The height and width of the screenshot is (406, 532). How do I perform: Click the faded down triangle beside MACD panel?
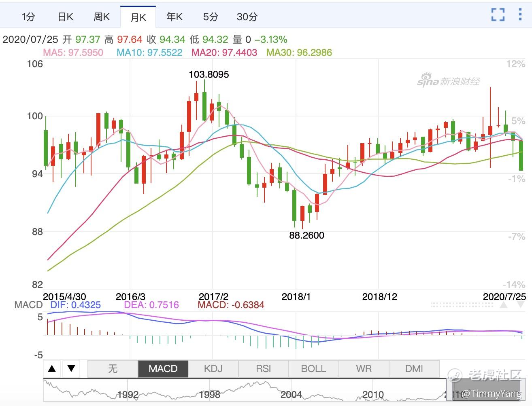pyautogui.click(x=521, y=305)
